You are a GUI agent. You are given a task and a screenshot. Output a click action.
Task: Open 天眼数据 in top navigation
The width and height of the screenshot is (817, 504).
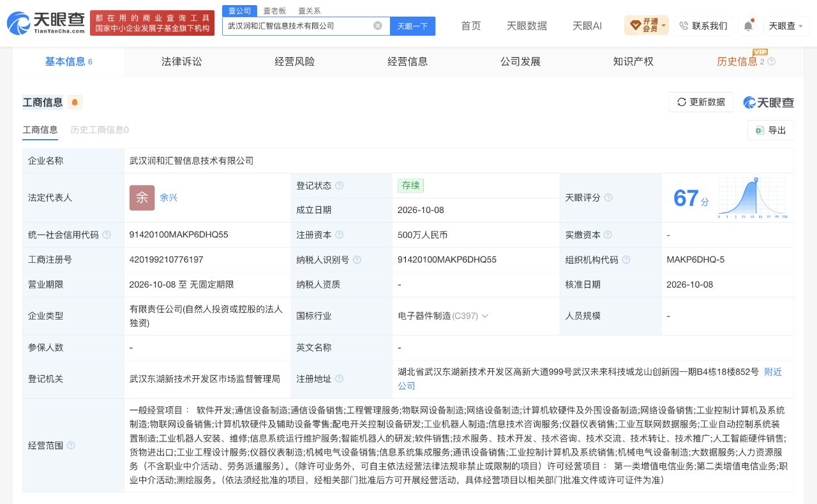[527, 26]
